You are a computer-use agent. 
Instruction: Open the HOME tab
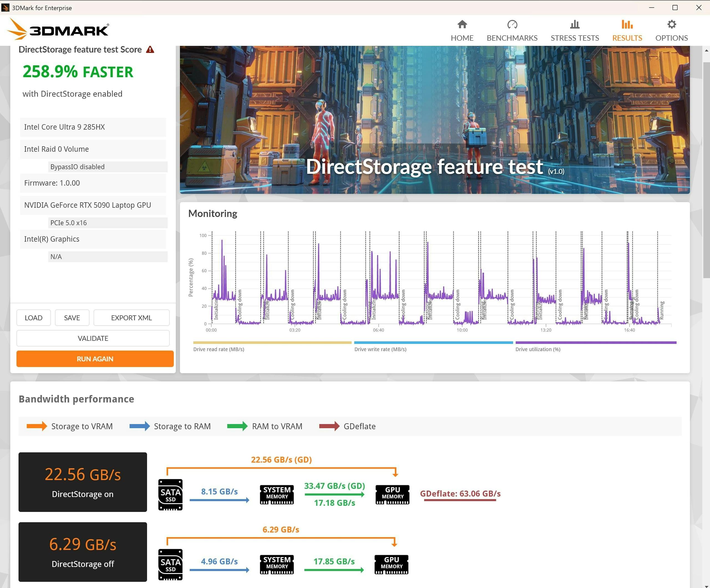point(462,31)
